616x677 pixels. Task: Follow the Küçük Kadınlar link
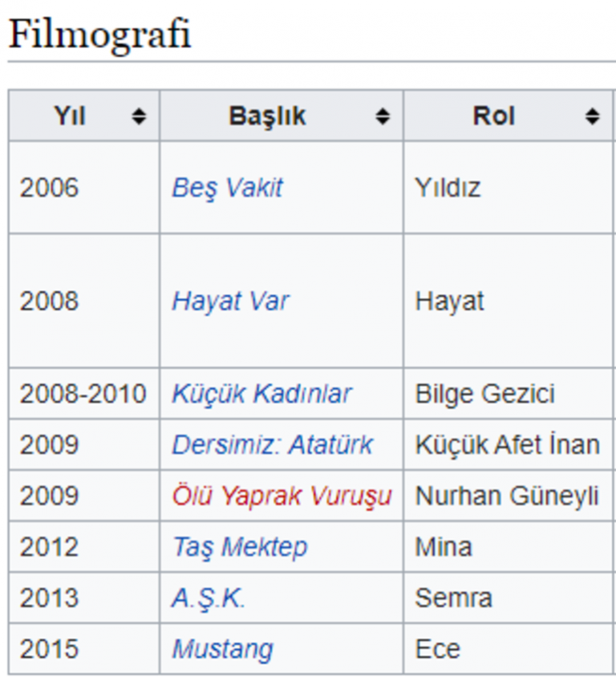point(261,394)
